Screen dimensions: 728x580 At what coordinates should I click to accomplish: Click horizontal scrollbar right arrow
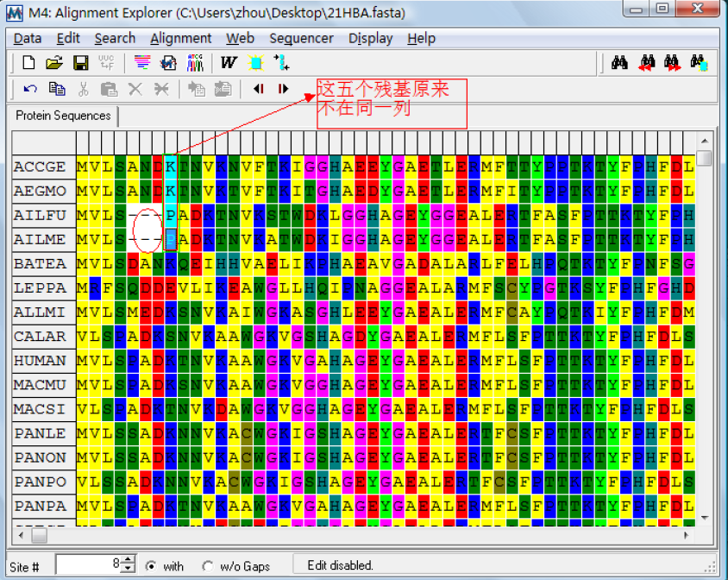click(687, 535)
